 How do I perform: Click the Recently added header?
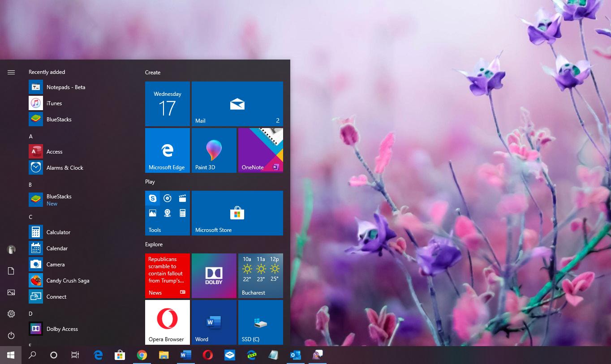pos(47,72)
